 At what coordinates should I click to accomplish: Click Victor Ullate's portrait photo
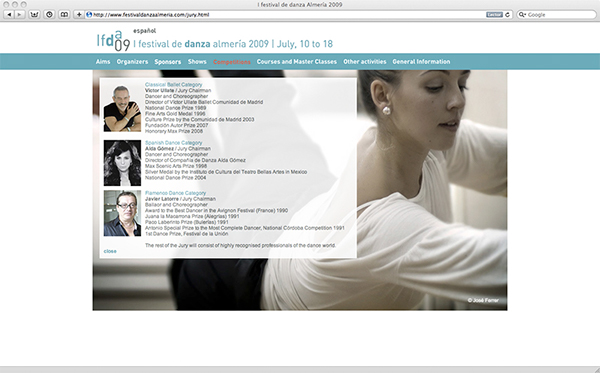(x=122, y=108)
